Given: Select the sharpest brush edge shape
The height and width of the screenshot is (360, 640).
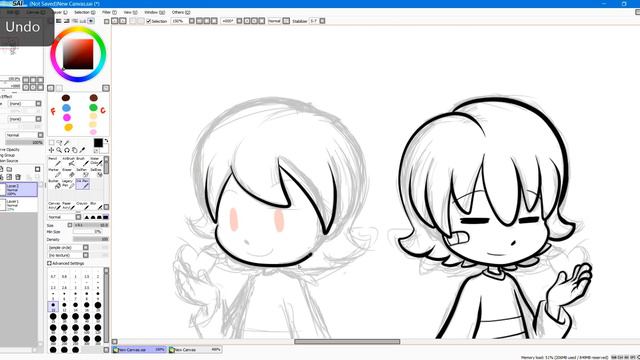Looking at the screenshot, I should pyautogui.click(x=87, y=217).
